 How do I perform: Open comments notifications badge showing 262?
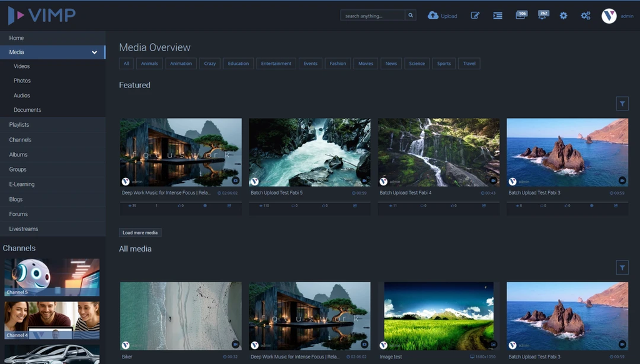pos(543,15)
